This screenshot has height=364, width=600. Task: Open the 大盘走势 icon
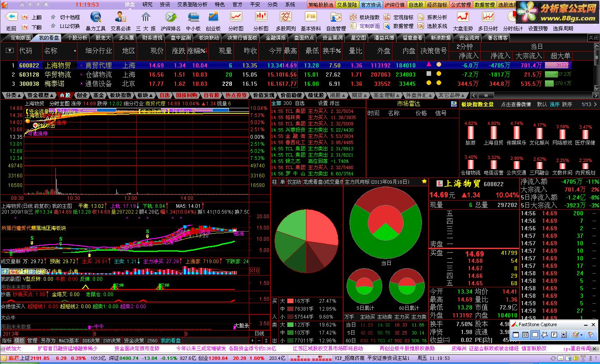(463, 17)
